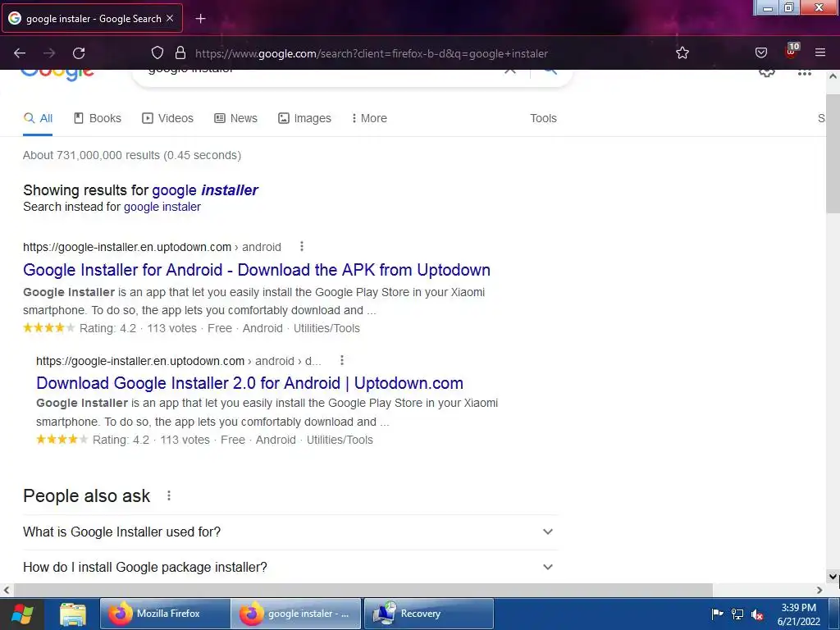Click the horizontal scrollbar thumb

(363, 590)
